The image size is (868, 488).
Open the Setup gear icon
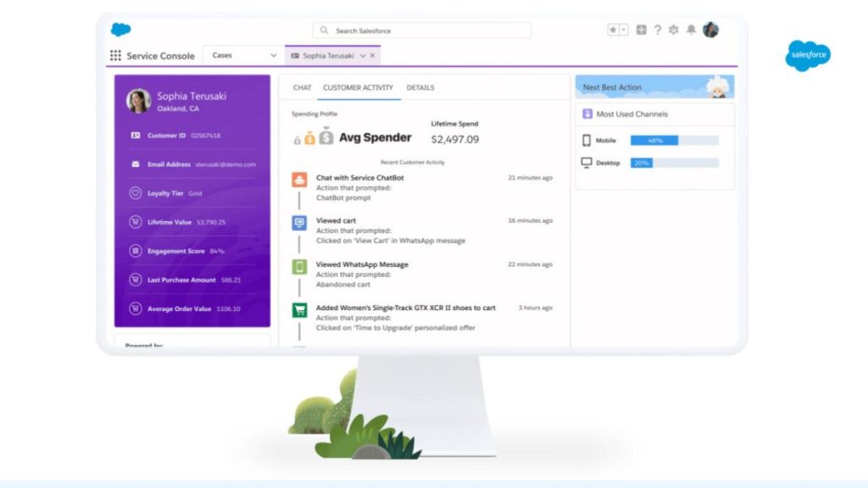674,30
